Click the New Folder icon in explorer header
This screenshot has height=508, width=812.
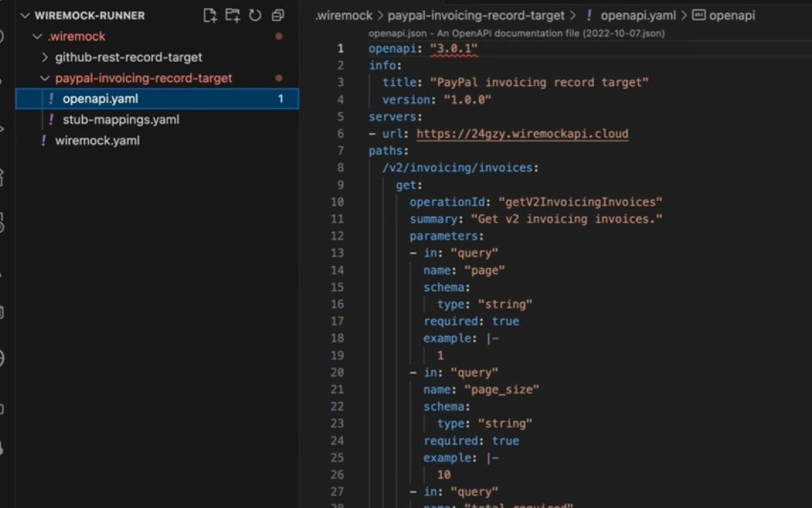coord(233,16)
